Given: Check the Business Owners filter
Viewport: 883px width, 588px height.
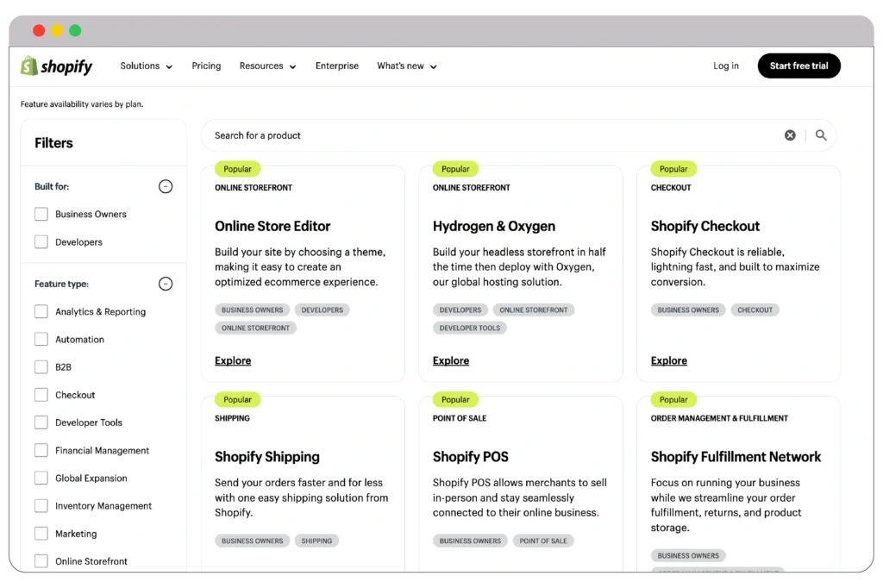Looking at the screenshot, I should (40, 214).
